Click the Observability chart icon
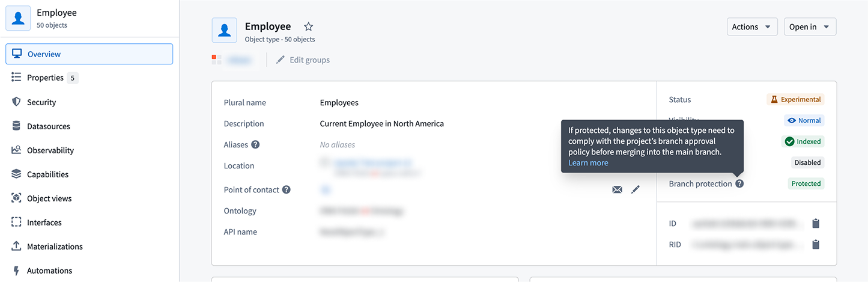This screenshot has width=868, height=282. click(16, 150)
